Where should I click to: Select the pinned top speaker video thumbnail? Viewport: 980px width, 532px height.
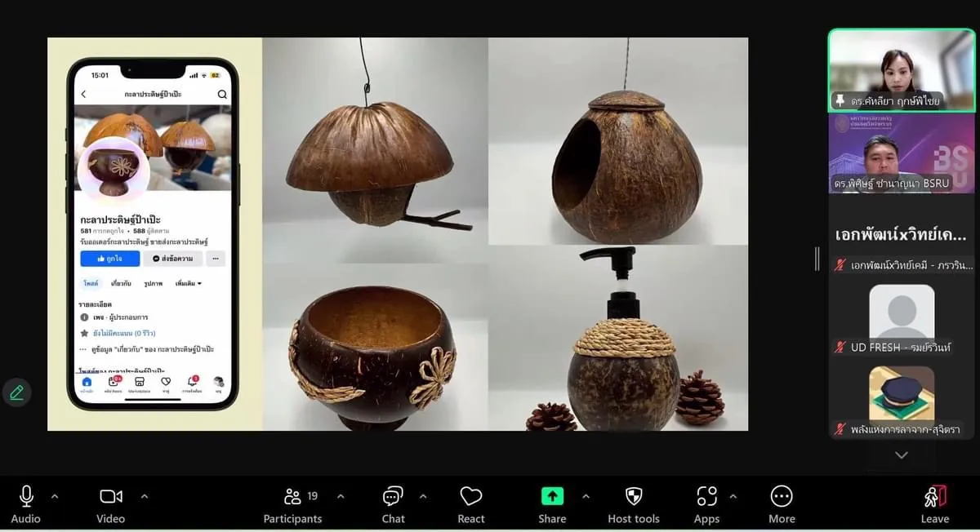901,69
